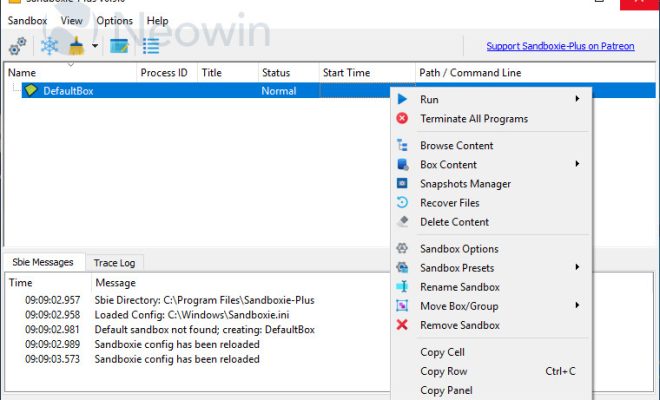This screenshot has height=400, width=660.
Task: Click the edit ini file toolbar icon
Action: coord(120,46)
